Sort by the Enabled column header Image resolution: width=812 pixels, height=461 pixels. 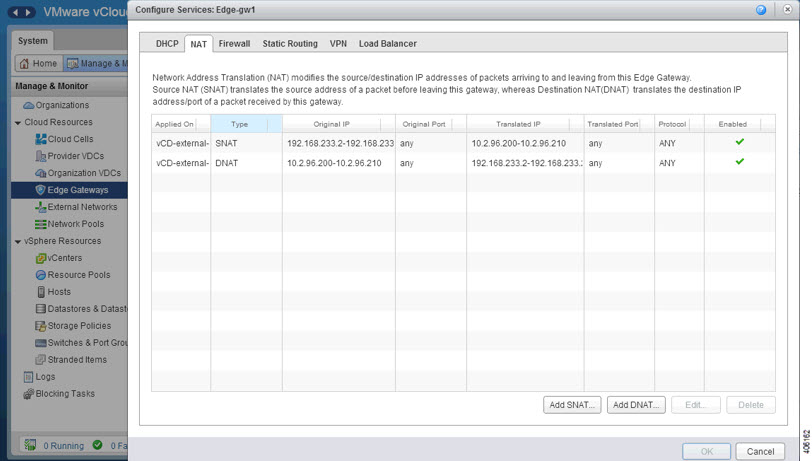point(740,124)
